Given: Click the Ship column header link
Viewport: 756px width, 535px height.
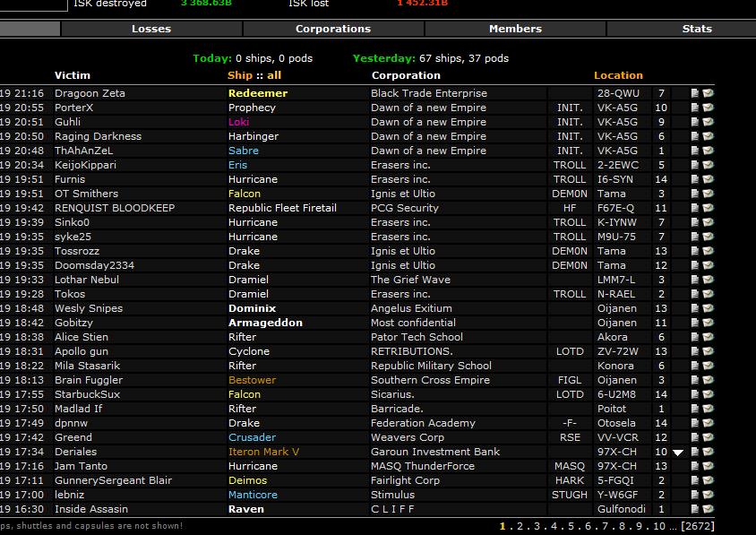Looking at the screenshot, I should [240, 75].
